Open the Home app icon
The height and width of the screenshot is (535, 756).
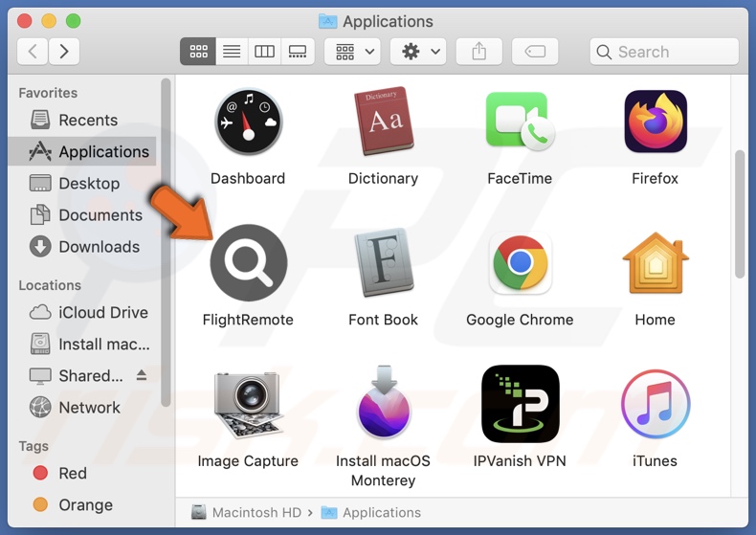point(656,262)
